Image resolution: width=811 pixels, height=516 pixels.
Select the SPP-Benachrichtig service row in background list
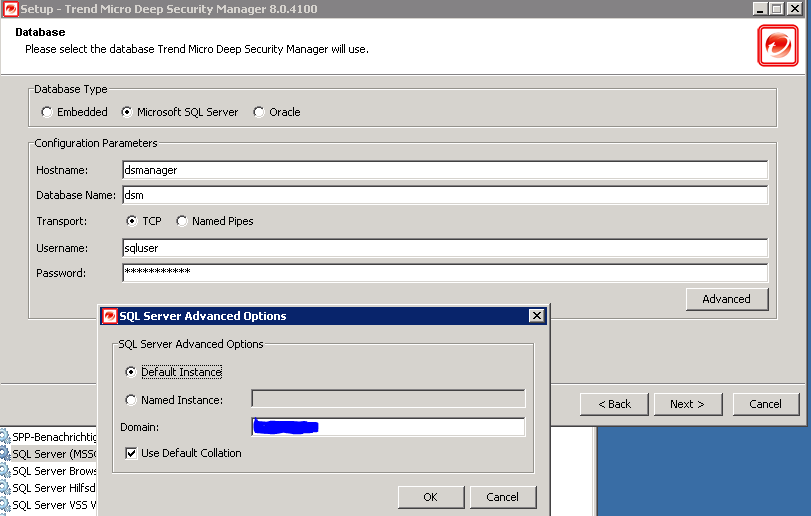54,437
